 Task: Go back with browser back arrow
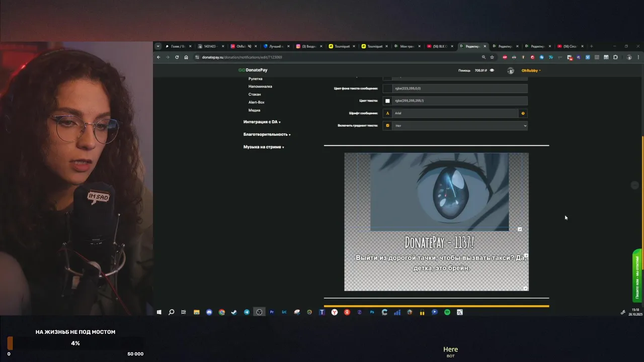(158, 57)
